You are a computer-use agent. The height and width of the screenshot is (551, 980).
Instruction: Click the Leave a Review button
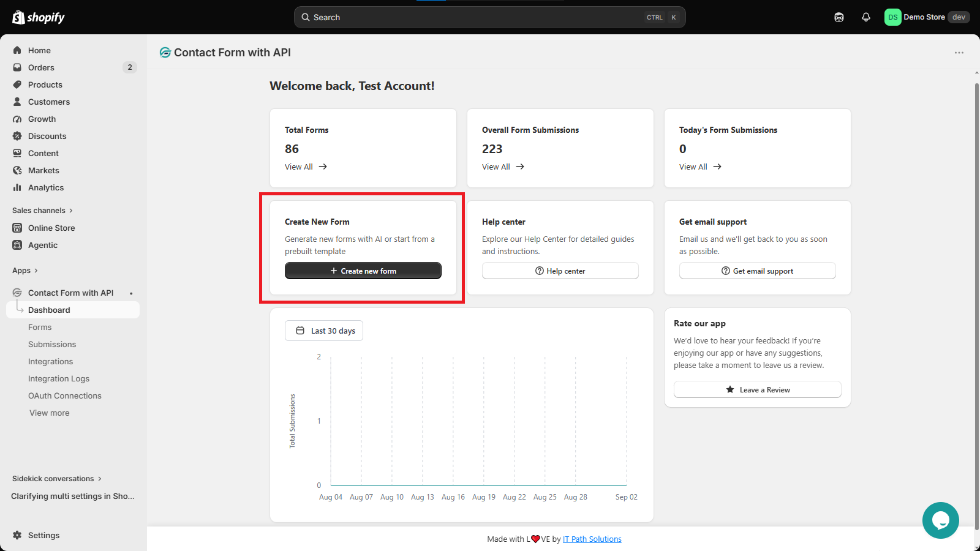pyautogui.click(x=758, y=389)
